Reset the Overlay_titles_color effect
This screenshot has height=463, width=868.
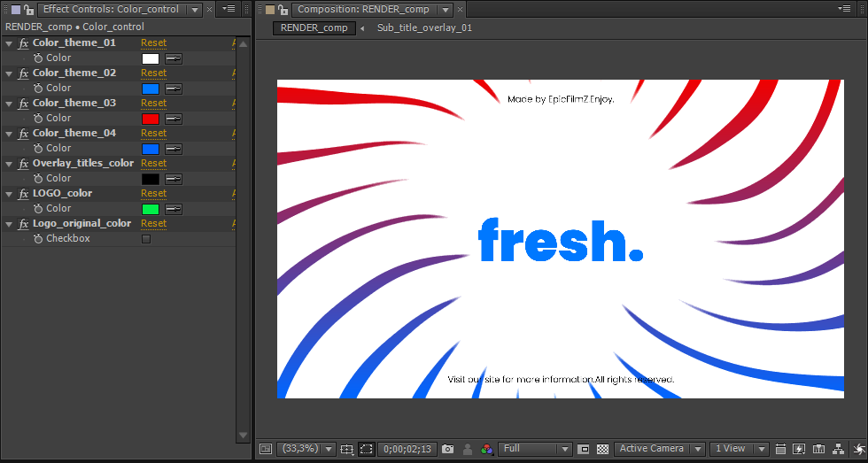(x=154, y=163)
